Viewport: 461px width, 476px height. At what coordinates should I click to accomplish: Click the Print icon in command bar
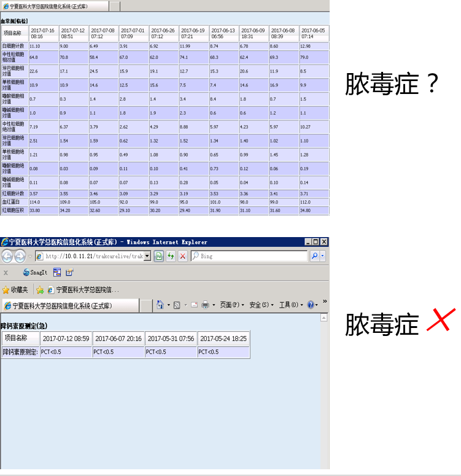206,305
